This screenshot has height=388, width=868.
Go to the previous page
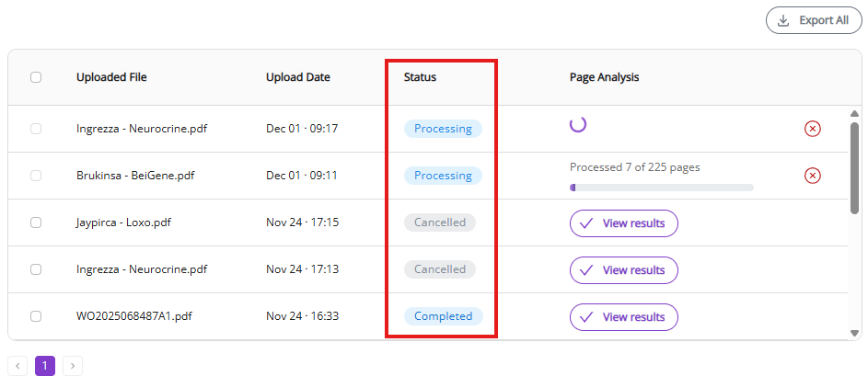click(17, 366)
